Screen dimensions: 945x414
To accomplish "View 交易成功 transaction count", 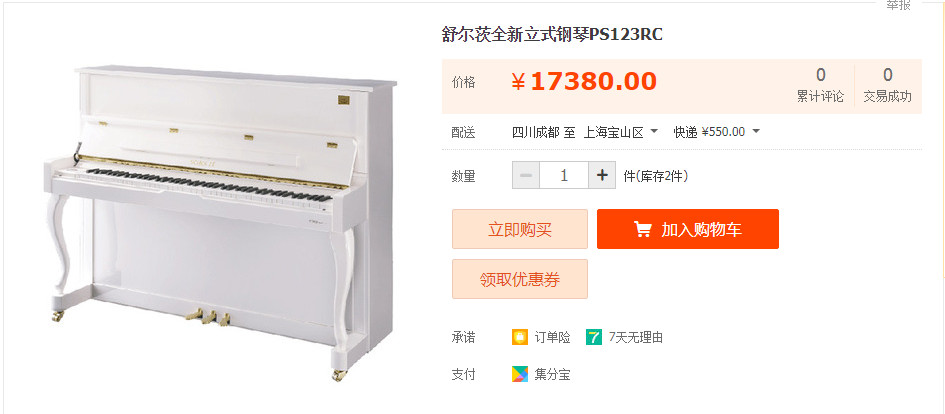I will (887, 86).
